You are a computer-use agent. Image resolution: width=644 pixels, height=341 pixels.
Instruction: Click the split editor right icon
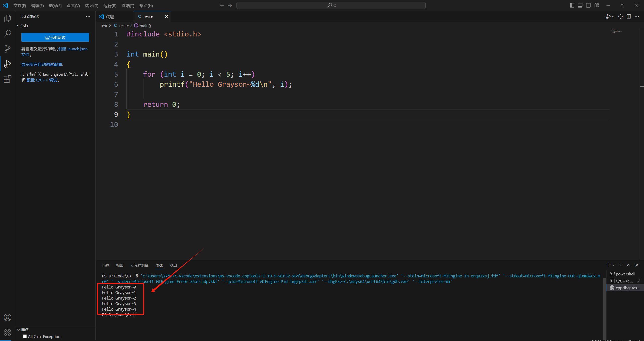[629, 17]
